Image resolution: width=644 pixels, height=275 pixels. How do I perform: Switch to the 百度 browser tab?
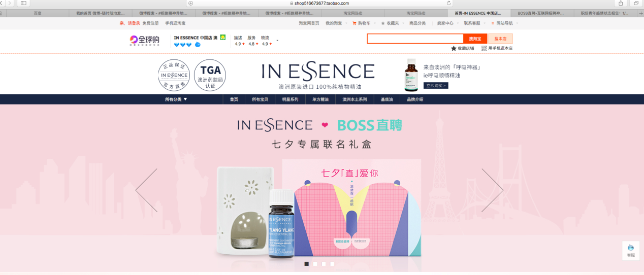tap(38, 13)
